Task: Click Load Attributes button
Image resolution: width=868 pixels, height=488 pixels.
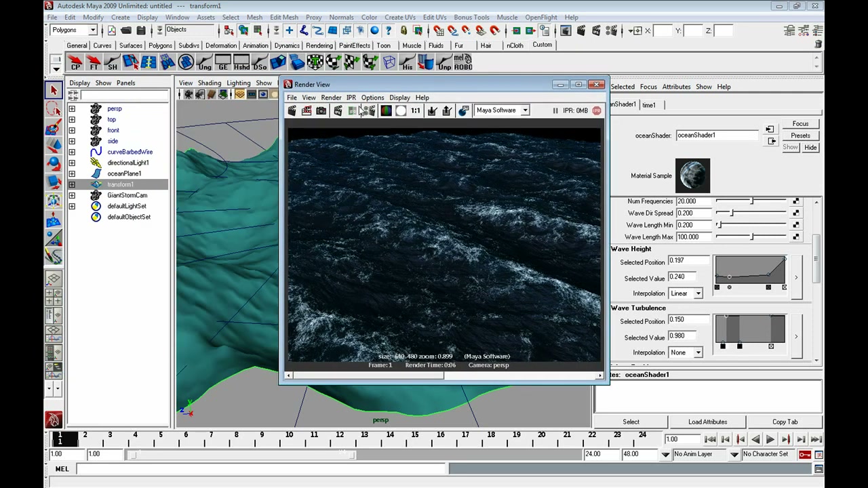Action: [x=707, y=422]
